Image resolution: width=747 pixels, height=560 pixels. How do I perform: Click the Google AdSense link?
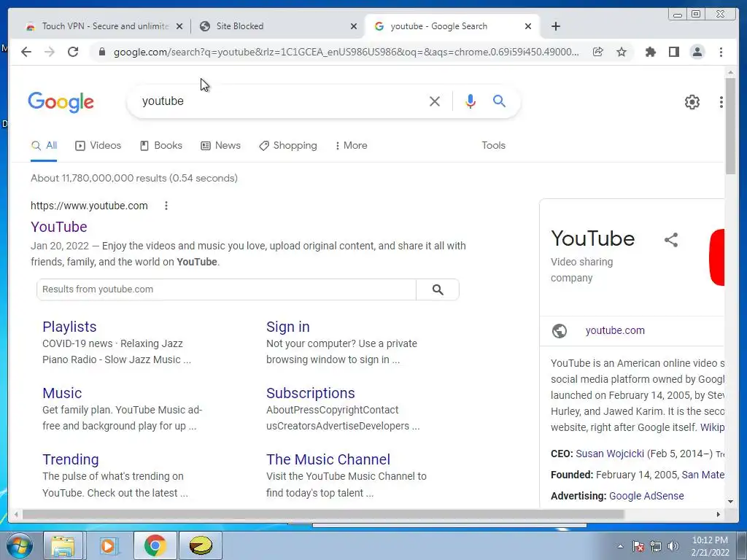pyautogui.click(x=646, y=496)
